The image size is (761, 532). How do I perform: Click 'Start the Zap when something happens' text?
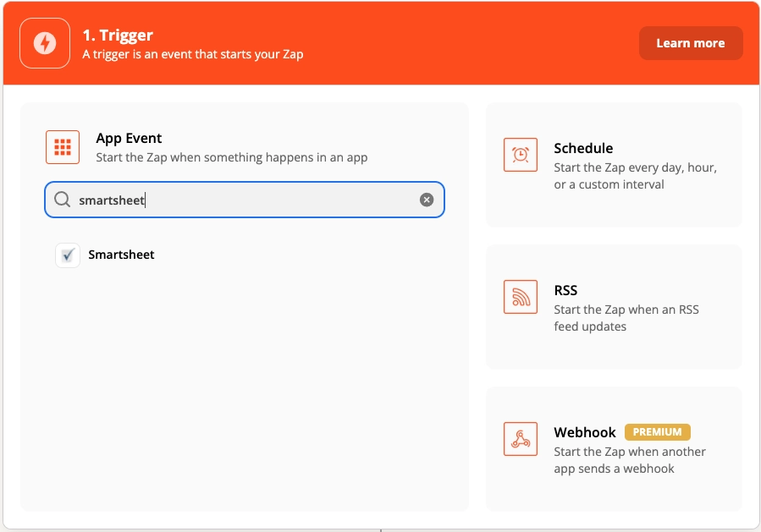[x=231, y=157]
